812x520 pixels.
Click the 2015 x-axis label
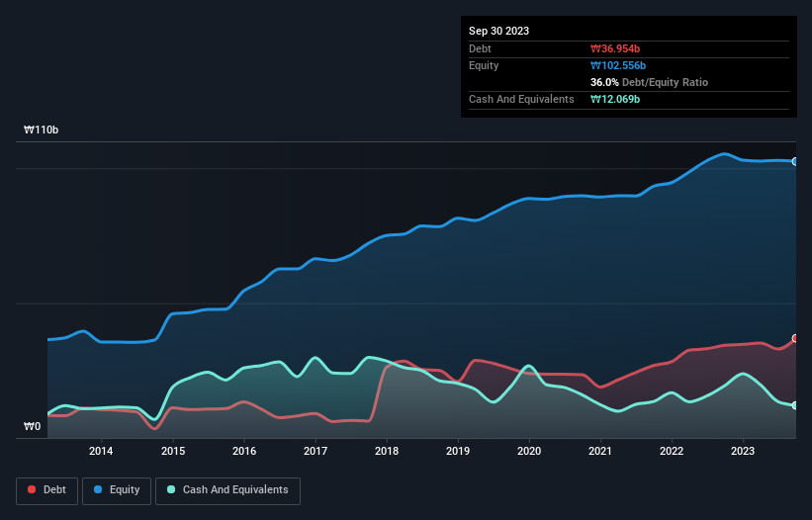pyautogui.click(x=173, y=451)
